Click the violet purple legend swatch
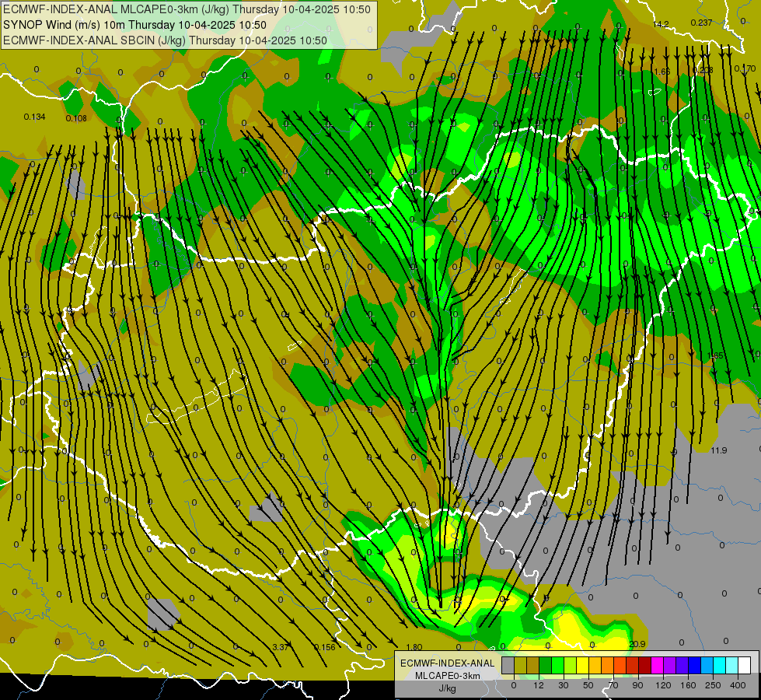 pyautogui.click(x=670, y=666)
